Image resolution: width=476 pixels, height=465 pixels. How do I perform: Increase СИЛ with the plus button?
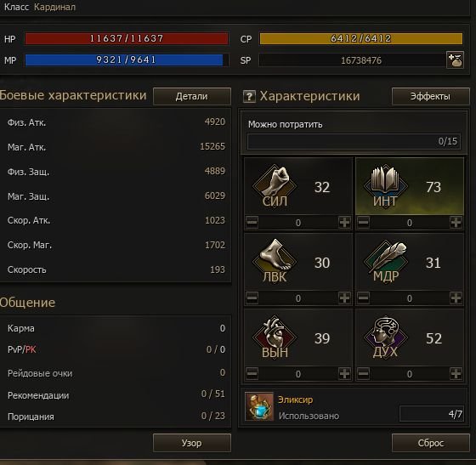344,222
